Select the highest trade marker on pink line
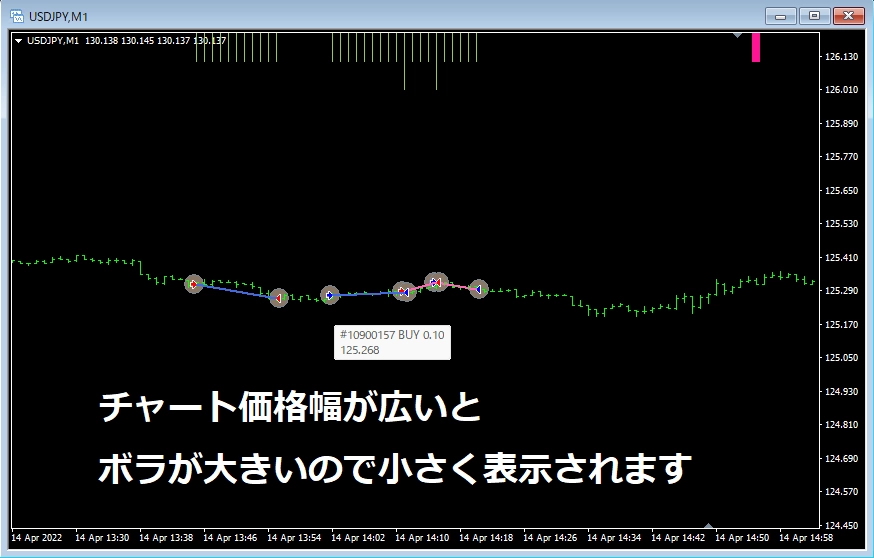 pyautogui.click(x=435, y=282)
